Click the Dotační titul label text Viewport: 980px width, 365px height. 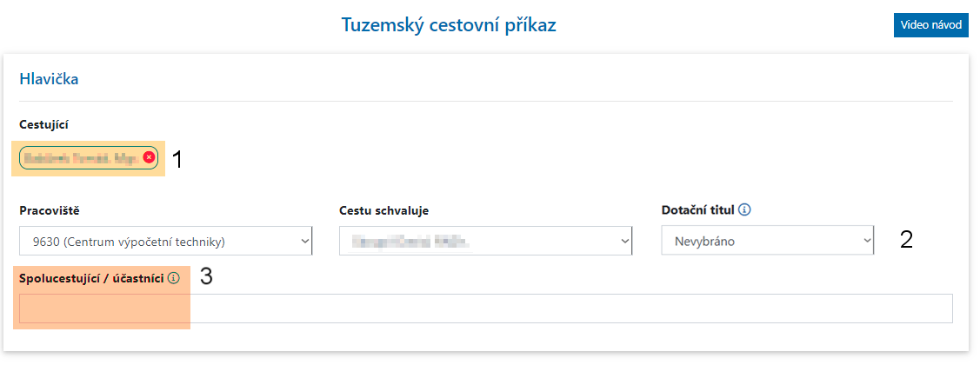[697, 209]
